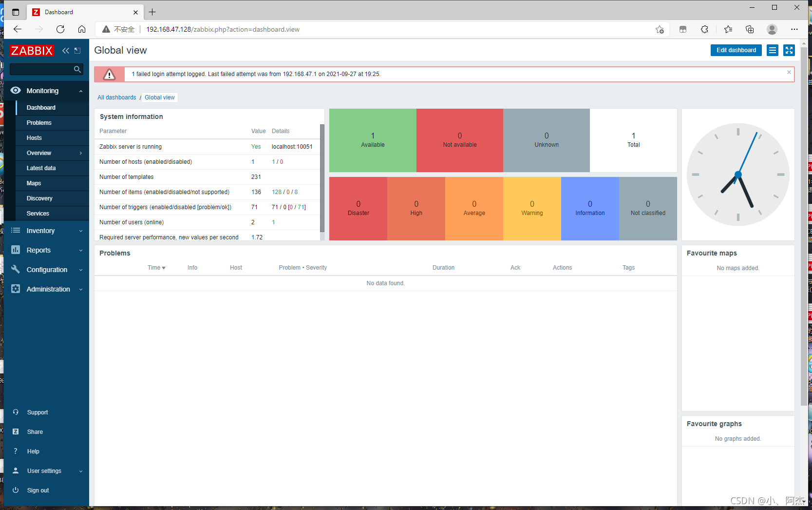Viewport: 812px width, 510px height.
Task: Click the browser home icon
Action: 82,29
